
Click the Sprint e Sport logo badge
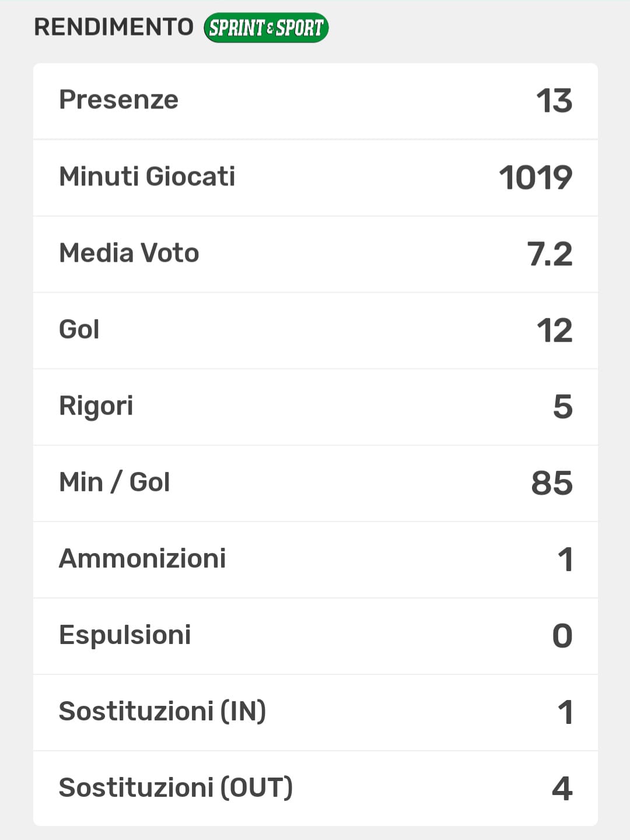pyautogui.click(x=266, y=27)
